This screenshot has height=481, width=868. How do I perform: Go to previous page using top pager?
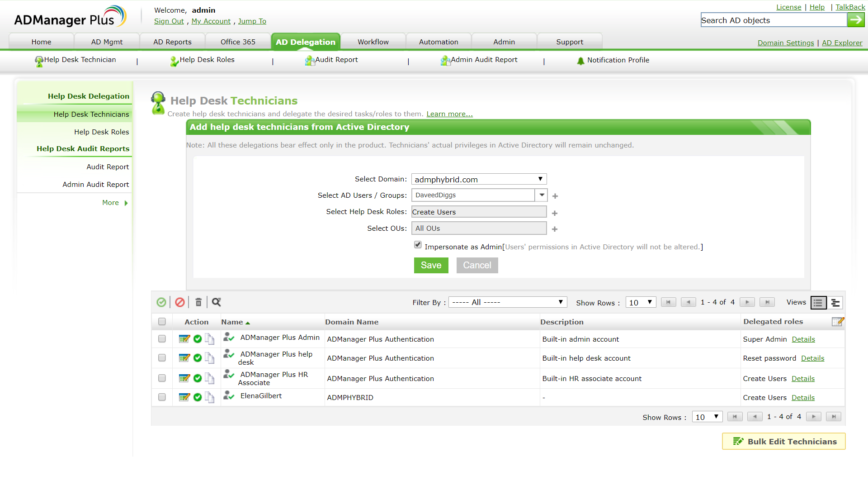pyautogui.click(x=689, y=302)
